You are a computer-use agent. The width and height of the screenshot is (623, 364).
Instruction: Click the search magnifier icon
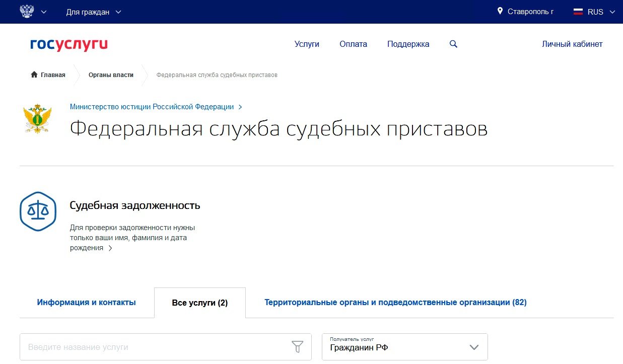click(453, 44)
